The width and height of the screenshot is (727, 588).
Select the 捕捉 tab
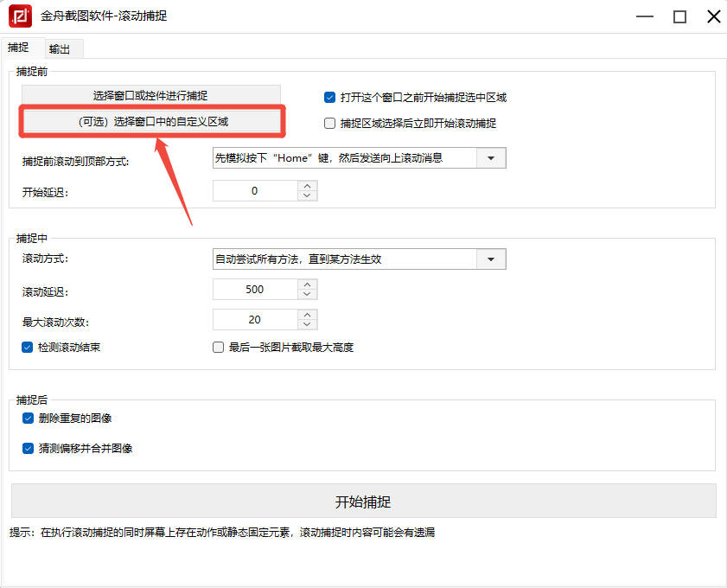[x=18, y=48]
